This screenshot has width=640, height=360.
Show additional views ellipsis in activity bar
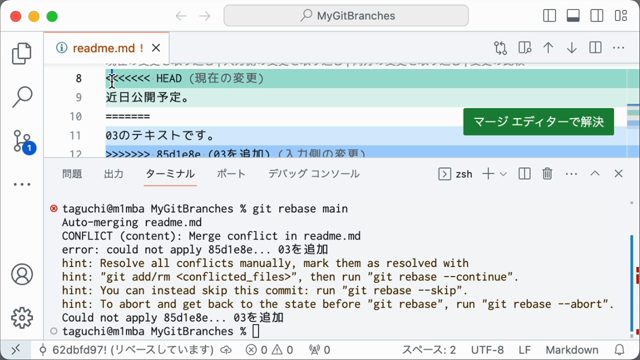(x=22, y=184)
